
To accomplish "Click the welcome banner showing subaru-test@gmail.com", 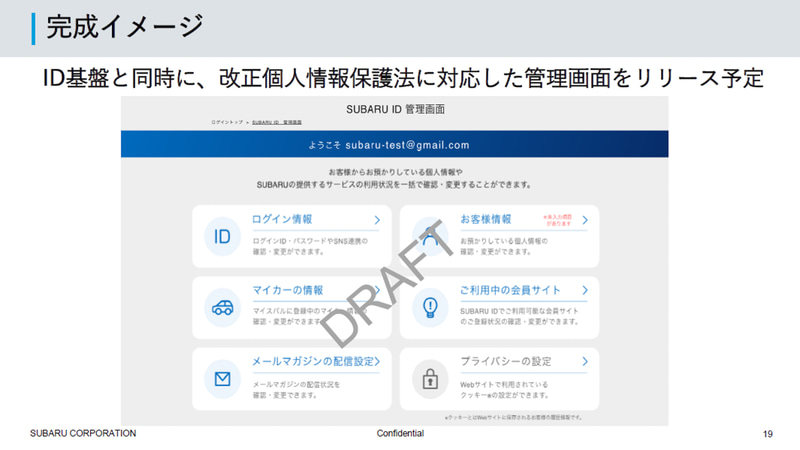I will tap(394, 144).
